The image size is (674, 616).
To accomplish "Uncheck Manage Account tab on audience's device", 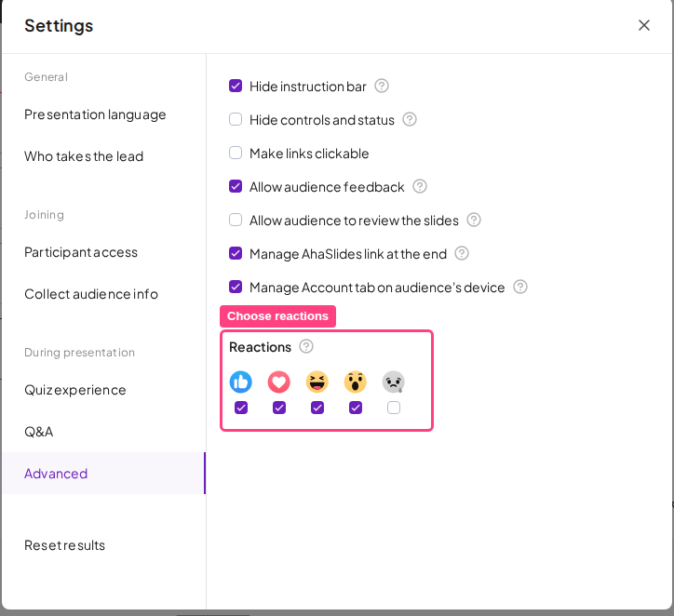I will pyautogui.click(x=236, y=287).
